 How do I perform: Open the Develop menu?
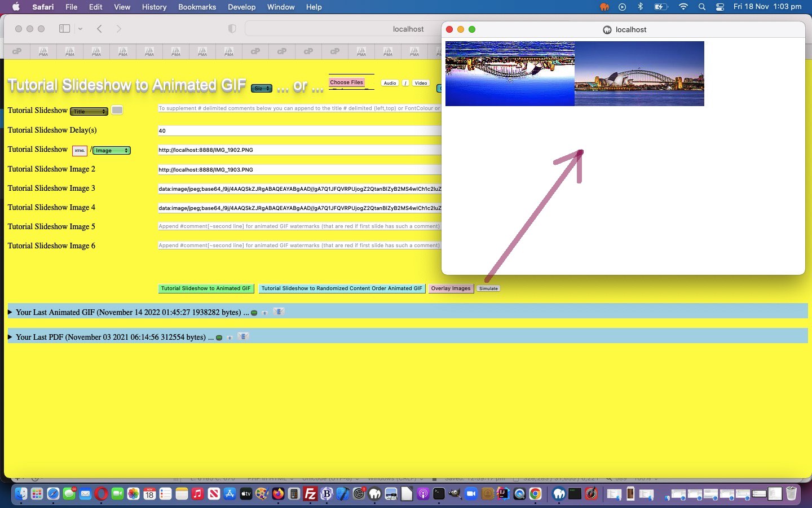(x=241, y=7)
